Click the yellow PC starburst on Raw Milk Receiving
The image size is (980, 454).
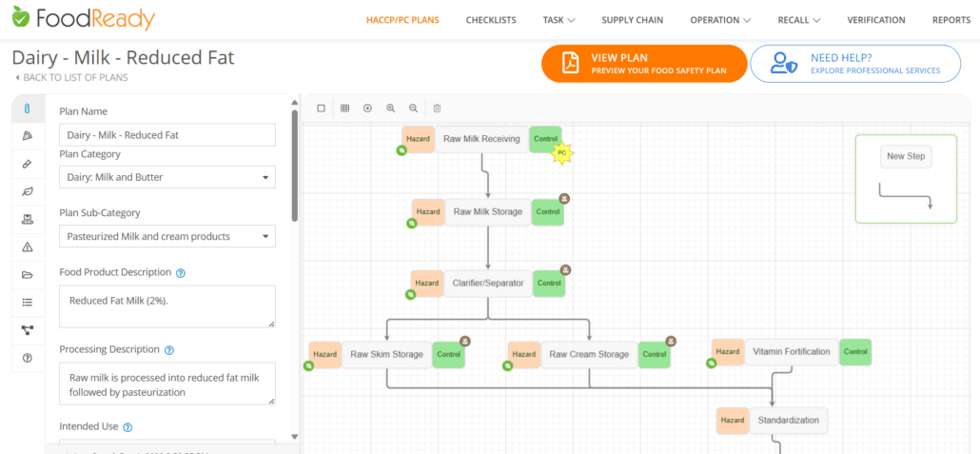click(561, 152)
